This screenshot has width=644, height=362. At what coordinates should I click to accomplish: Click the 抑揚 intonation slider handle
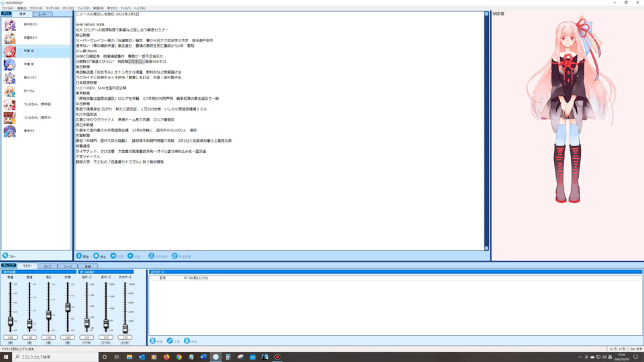(68, 307)
